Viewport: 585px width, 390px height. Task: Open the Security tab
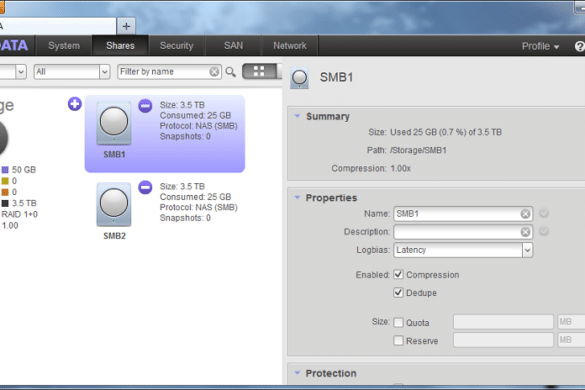176,46
